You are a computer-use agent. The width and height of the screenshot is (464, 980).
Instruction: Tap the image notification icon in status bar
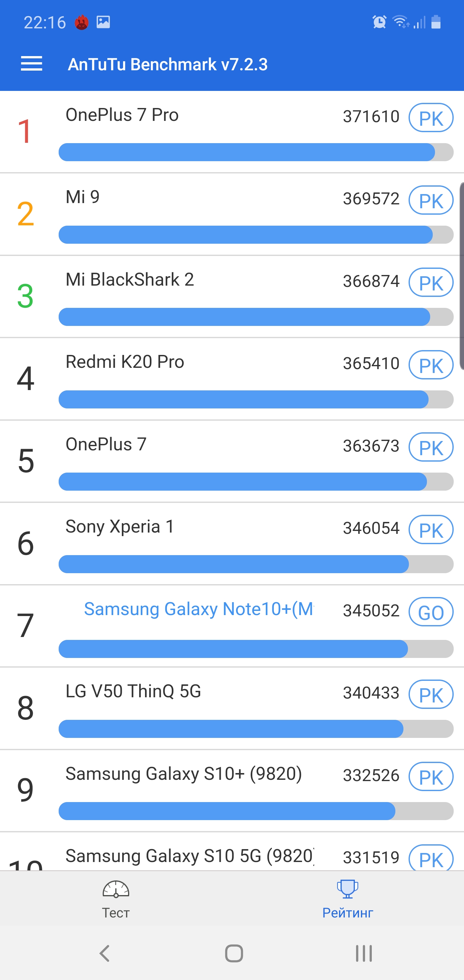point(103,22)
